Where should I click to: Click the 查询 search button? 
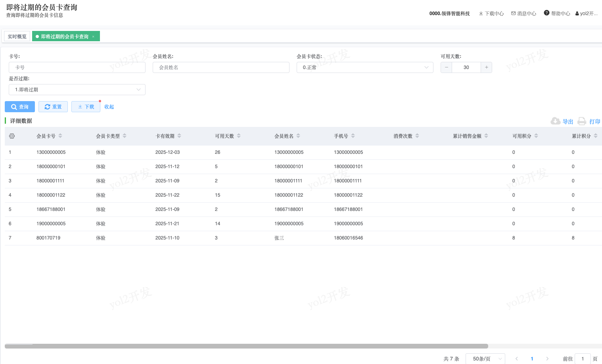click(x=20, y=107)
